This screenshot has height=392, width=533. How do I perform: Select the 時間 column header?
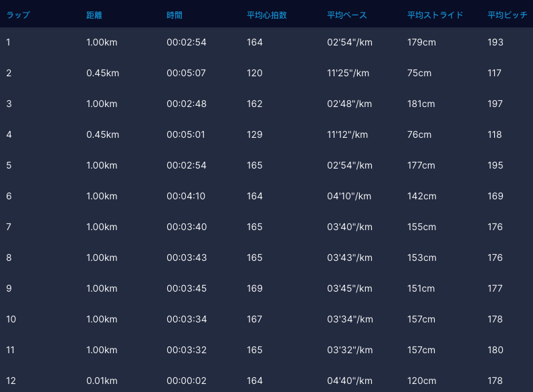(175, 15)
